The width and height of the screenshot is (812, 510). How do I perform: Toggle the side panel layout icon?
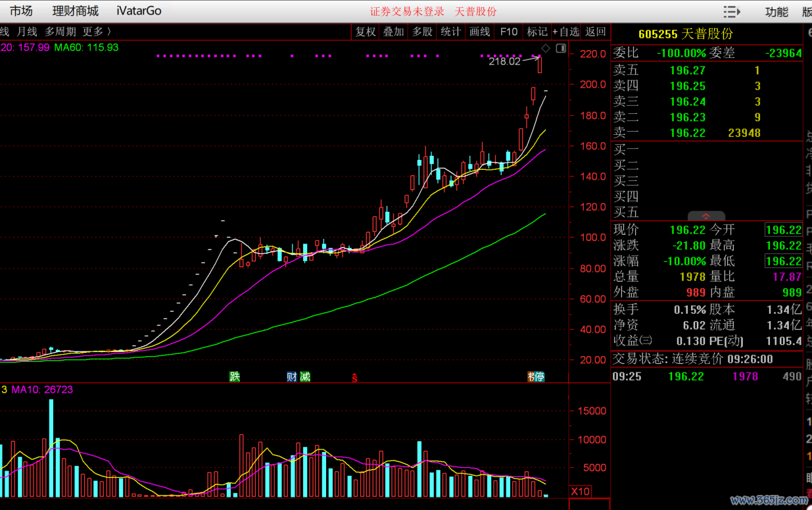pyautogui.click(x=561, y=49)
